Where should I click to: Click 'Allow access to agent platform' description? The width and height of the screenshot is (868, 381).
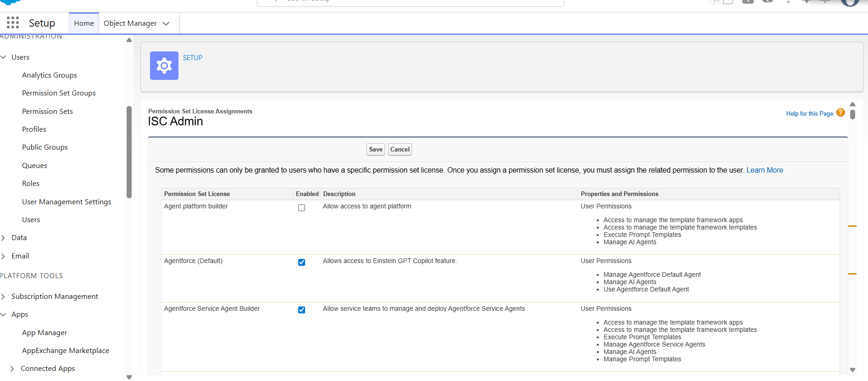(x=367, y=207)
